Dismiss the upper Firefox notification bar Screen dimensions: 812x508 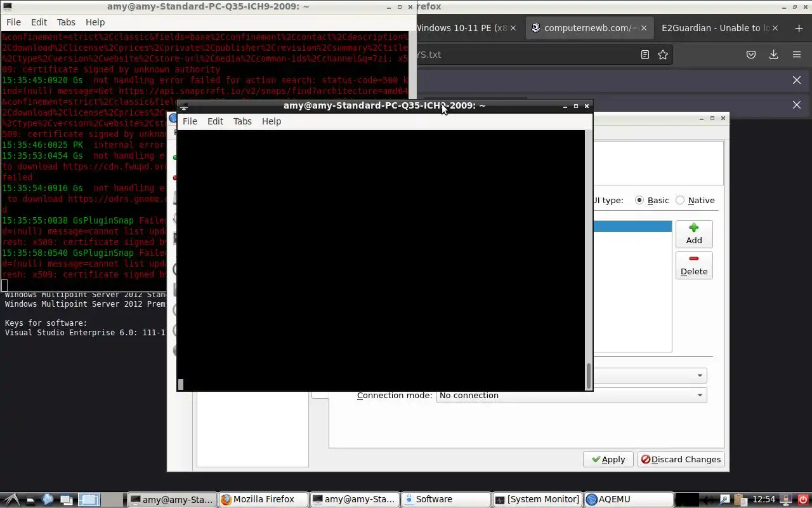pos(797,80)
